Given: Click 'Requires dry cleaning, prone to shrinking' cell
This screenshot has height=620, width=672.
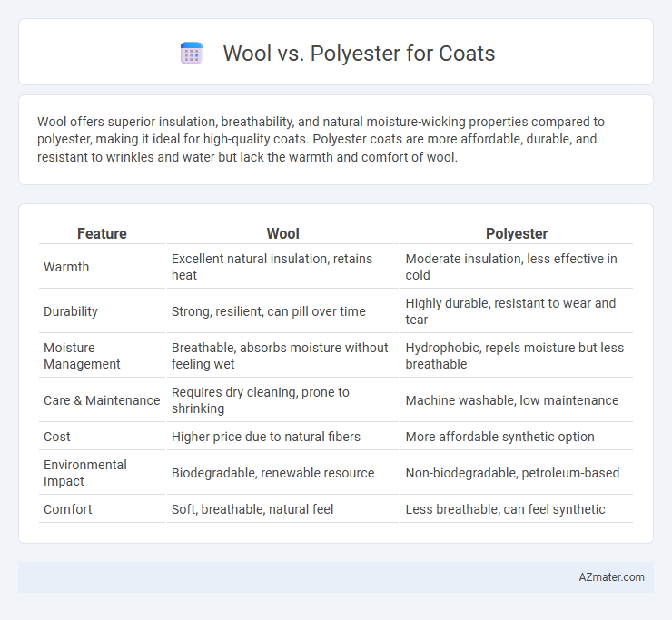Looking at the screenshot, I should [282, 400].
